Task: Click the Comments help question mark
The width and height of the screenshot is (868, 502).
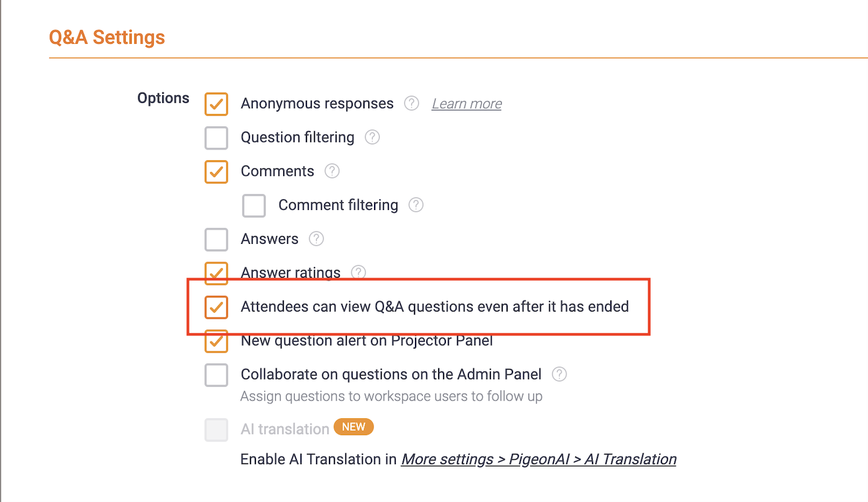Action: tap(332, 171)
